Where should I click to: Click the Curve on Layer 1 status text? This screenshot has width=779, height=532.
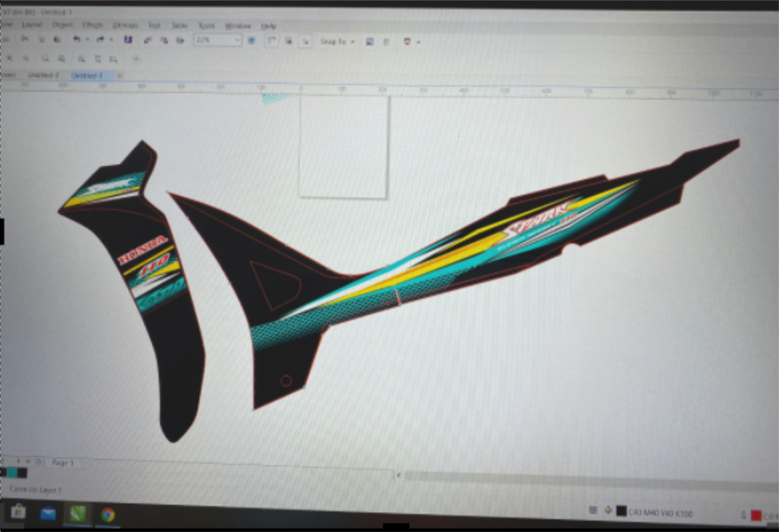coord(35,489)
